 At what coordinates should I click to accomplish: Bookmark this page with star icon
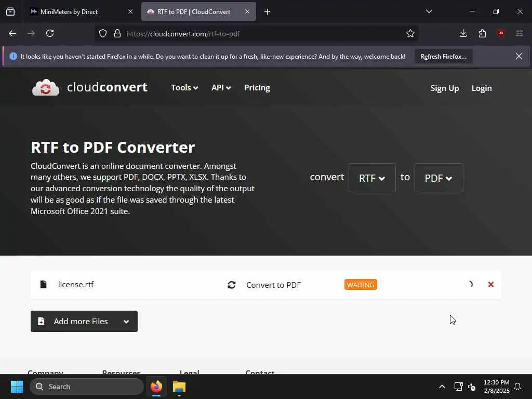410,33
